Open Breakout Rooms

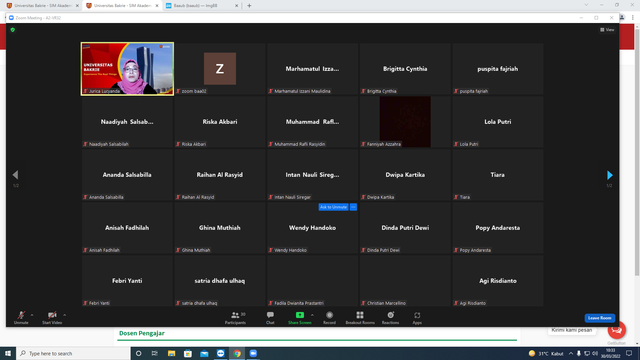point(360,318)
